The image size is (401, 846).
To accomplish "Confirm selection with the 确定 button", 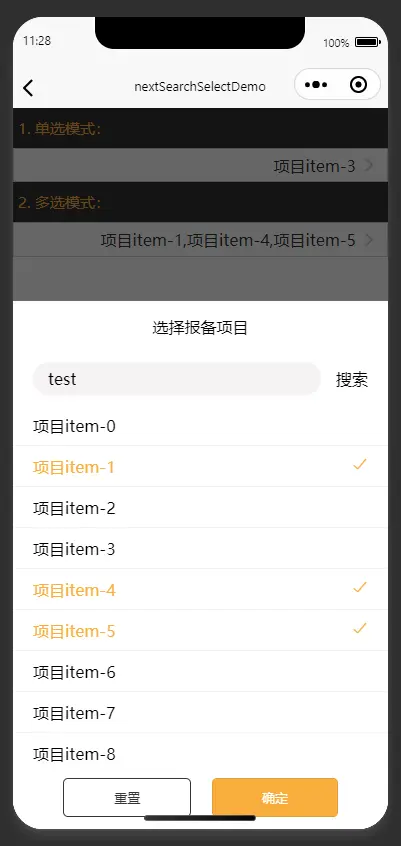I will point(275,797).
